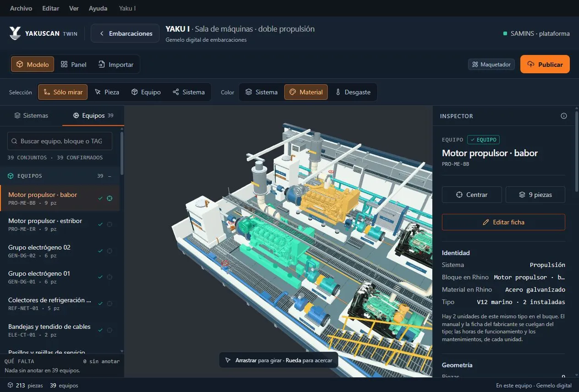
Task: Open the Archivo menu
Action: coord(21,8)
